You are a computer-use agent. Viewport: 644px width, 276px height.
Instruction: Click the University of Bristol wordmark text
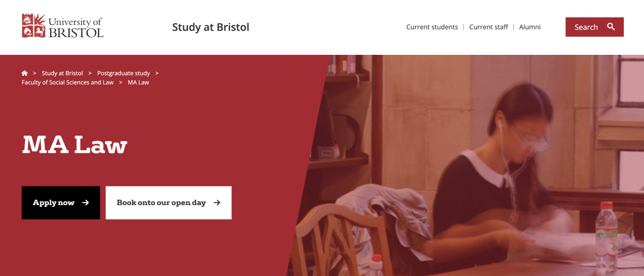click(76, 27)
